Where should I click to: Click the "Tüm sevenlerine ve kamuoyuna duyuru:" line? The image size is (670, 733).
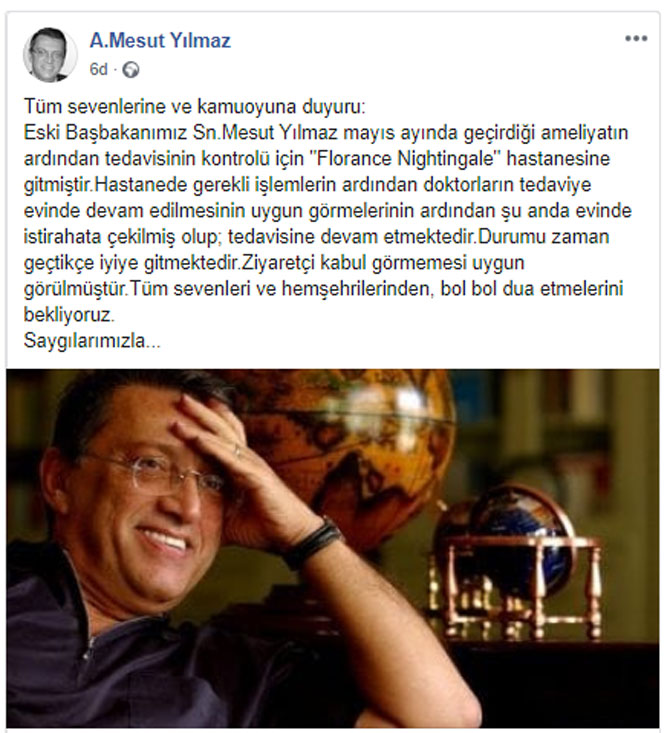tap(195, 107)
